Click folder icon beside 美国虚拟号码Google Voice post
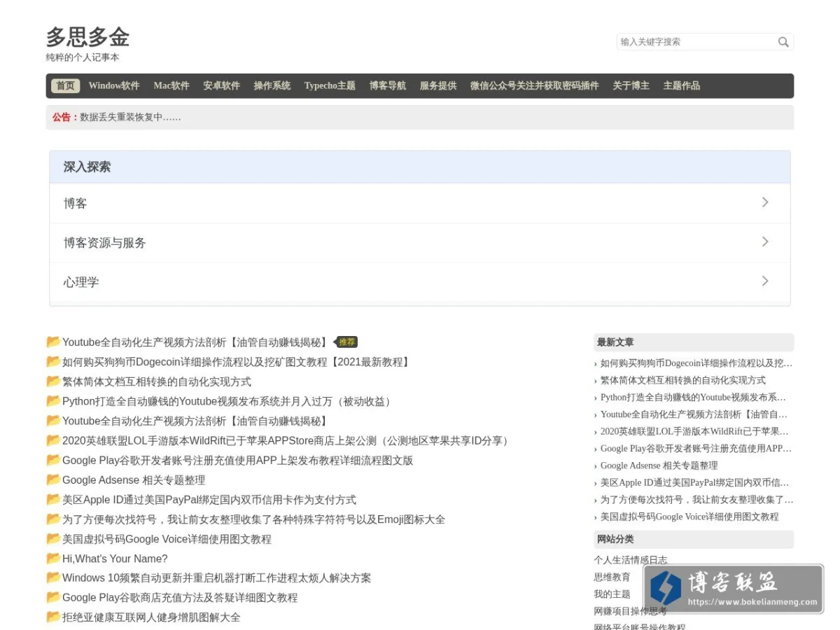 53,538
